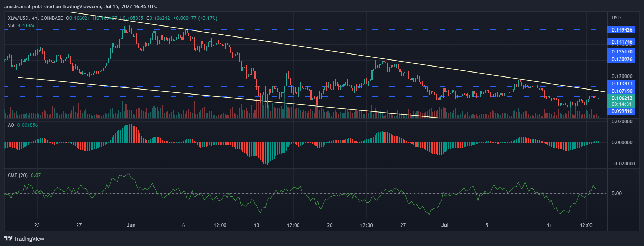
Task: Click the TradingView logo in the footer
Action: click(x=24, y=239)
